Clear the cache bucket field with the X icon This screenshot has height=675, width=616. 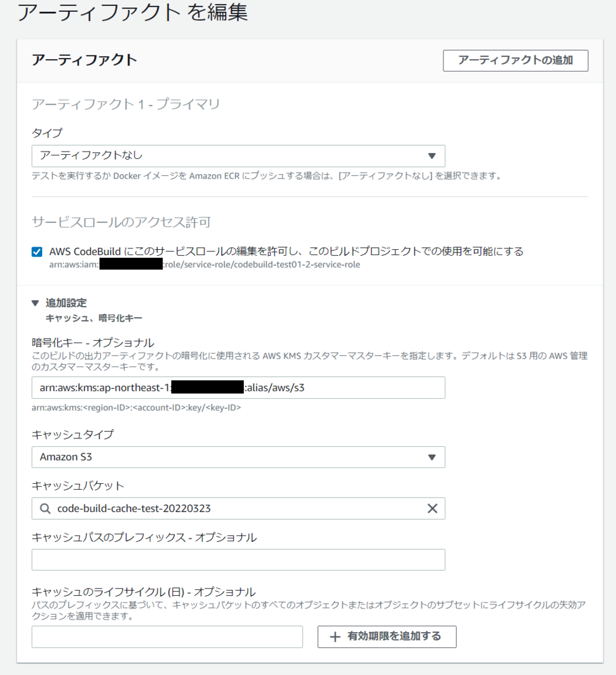[x=433, y=508]
